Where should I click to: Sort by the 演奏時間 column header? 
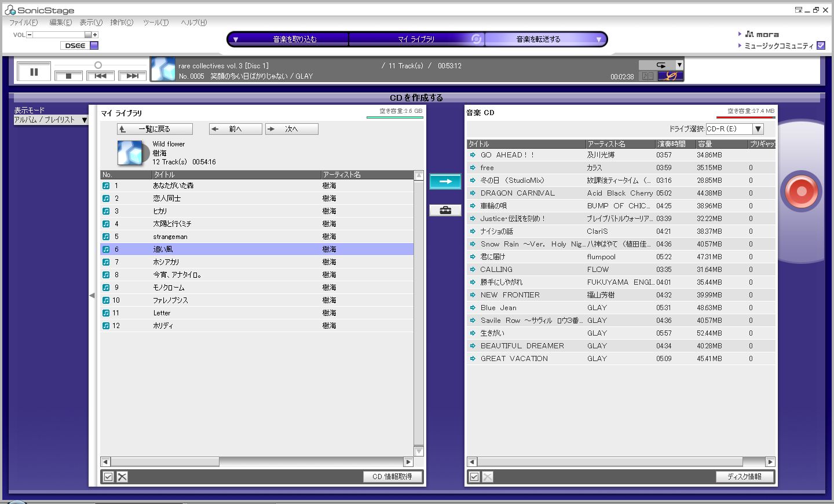point(675,144)
